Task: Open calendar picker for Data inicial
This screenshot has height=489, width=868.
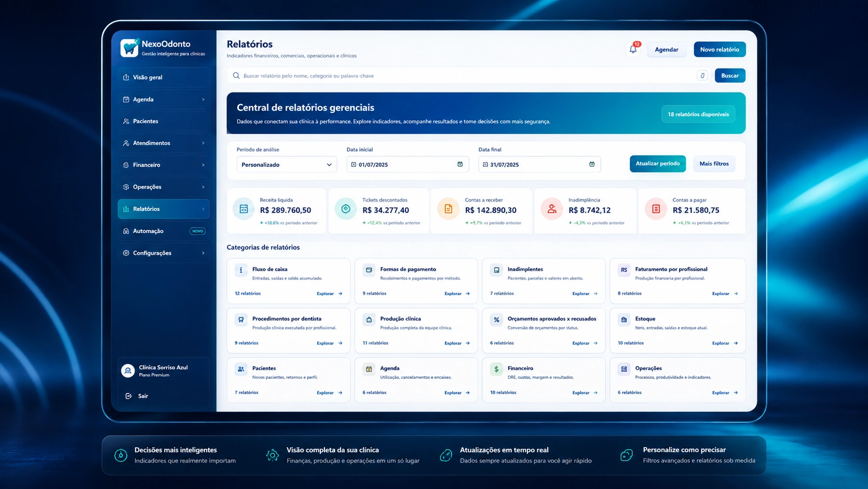Action: pos(460,164)
